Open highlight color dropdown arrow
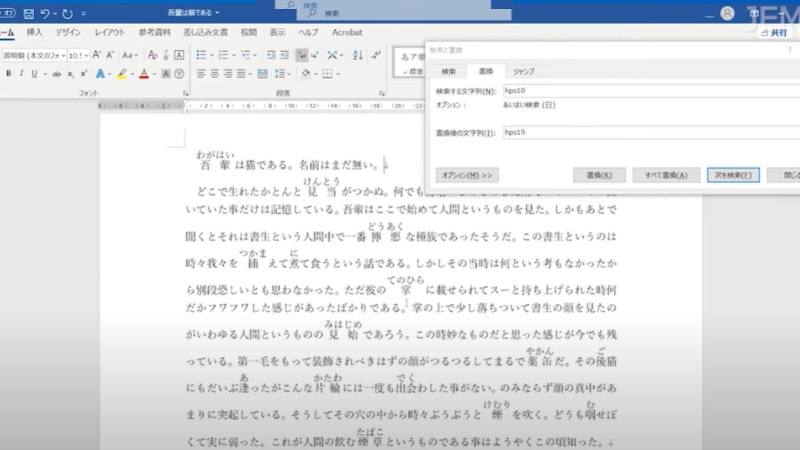Screen dimensions: 800x450 point(132,74)
